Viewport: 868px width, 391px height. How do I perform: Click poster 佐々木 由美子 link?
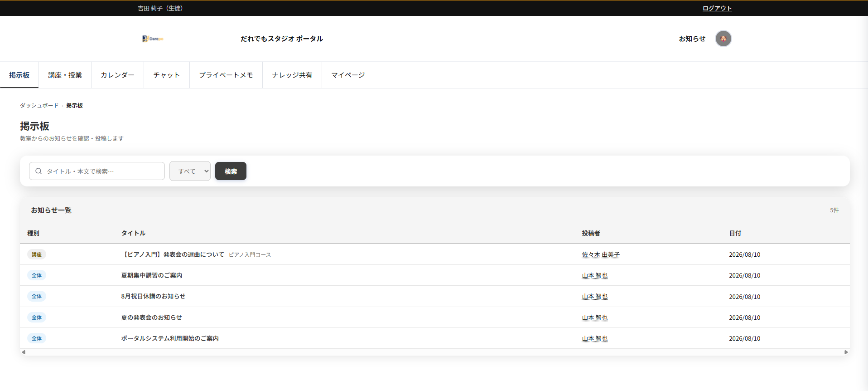[601, 254]
